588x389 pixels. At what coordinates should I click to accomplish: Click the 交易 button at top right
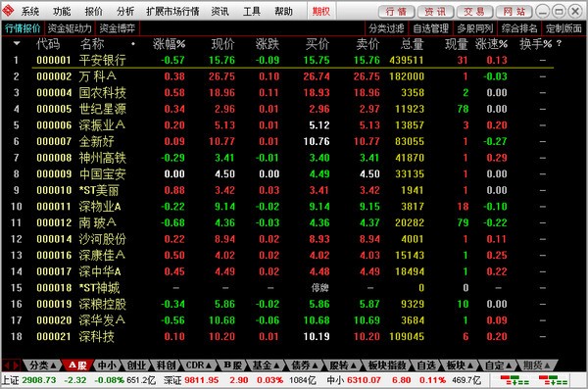tap(474, 12)
